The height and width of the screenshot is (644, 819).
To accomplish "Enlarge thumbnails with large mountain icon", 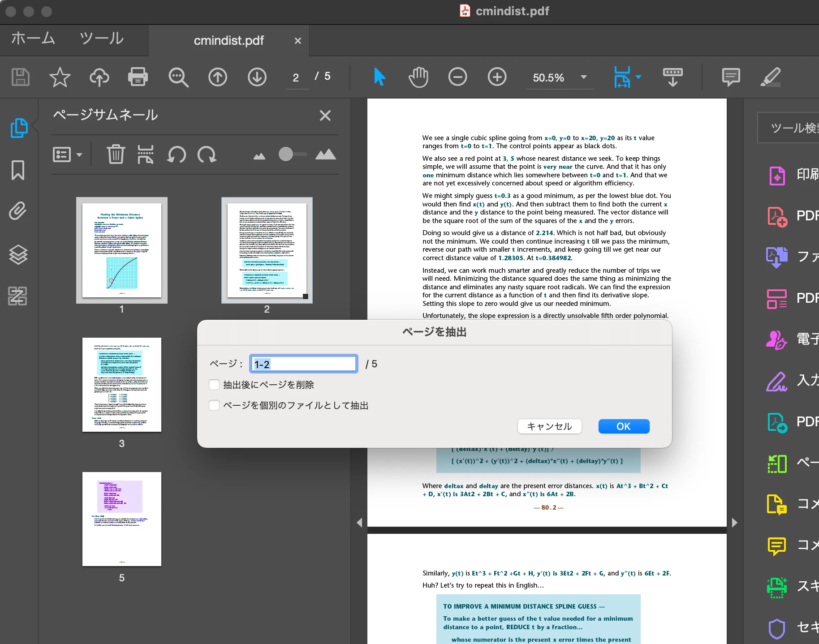I will [x=326, y=154].
